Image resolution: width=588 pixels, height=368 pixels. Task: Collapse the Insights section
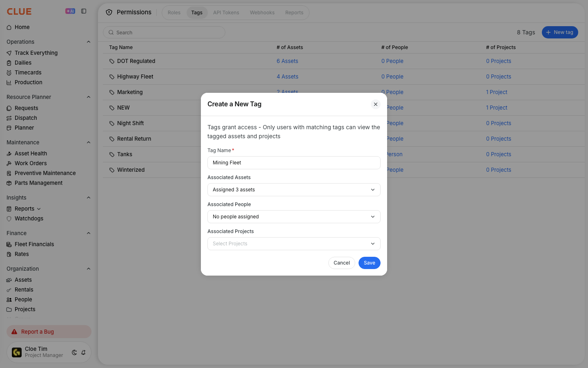(x=89, y=197)
